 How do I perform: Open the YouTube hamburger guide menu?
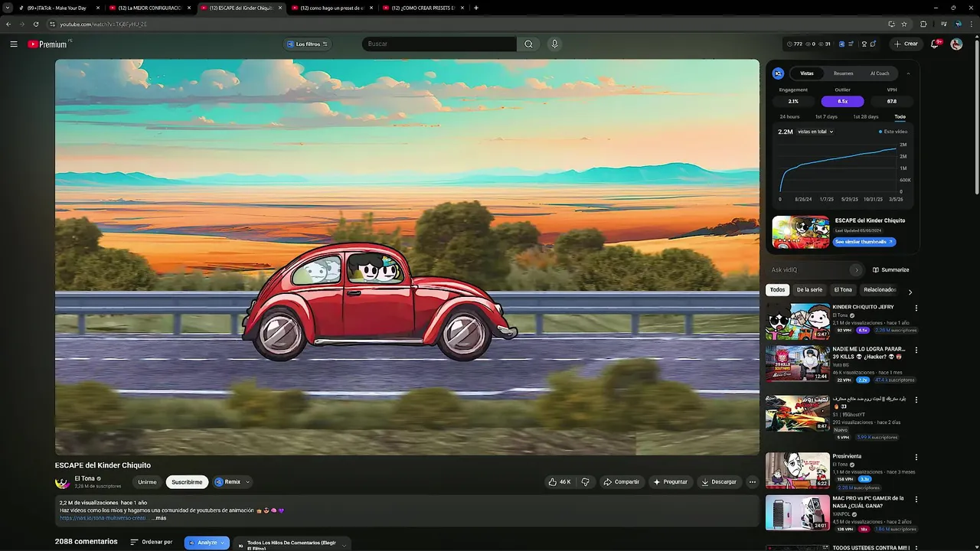pos(14,44)
